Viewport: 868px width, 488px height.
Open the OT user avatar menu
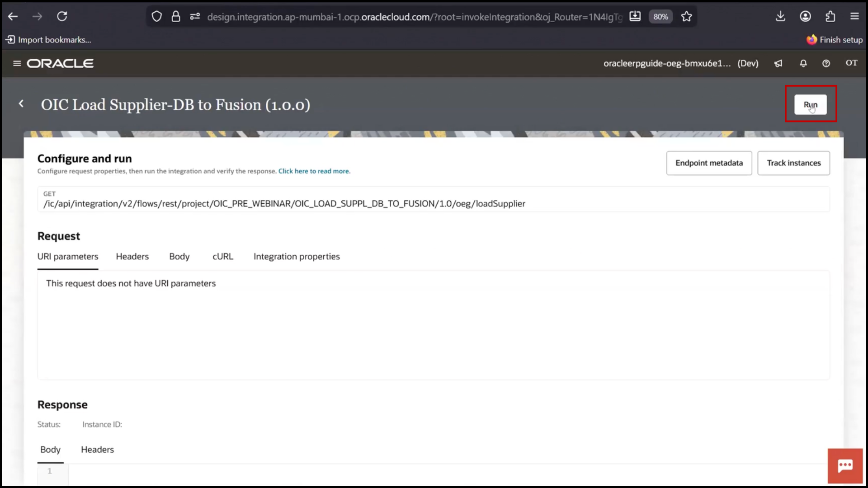coord(851,63)
